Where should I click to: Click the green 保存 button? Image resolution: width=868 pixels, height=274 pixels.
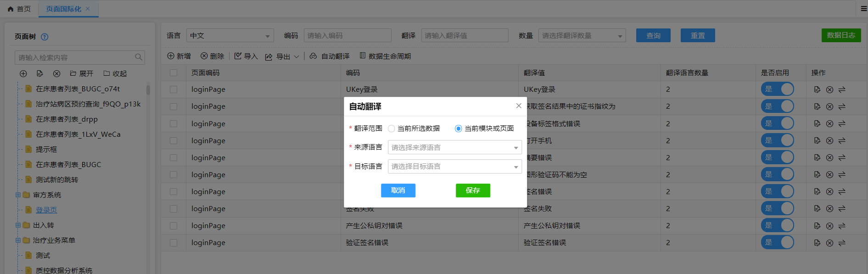click(473, 190)
